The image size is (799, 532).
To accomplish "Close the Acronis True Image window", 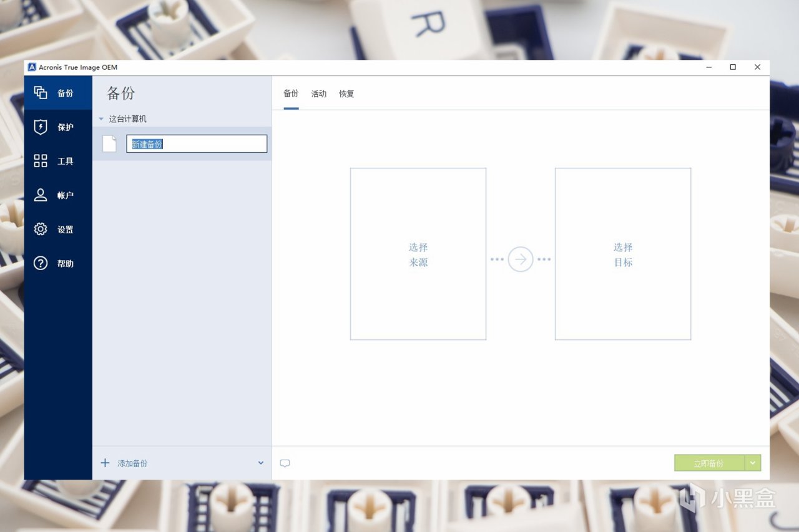I will (757, 67).
